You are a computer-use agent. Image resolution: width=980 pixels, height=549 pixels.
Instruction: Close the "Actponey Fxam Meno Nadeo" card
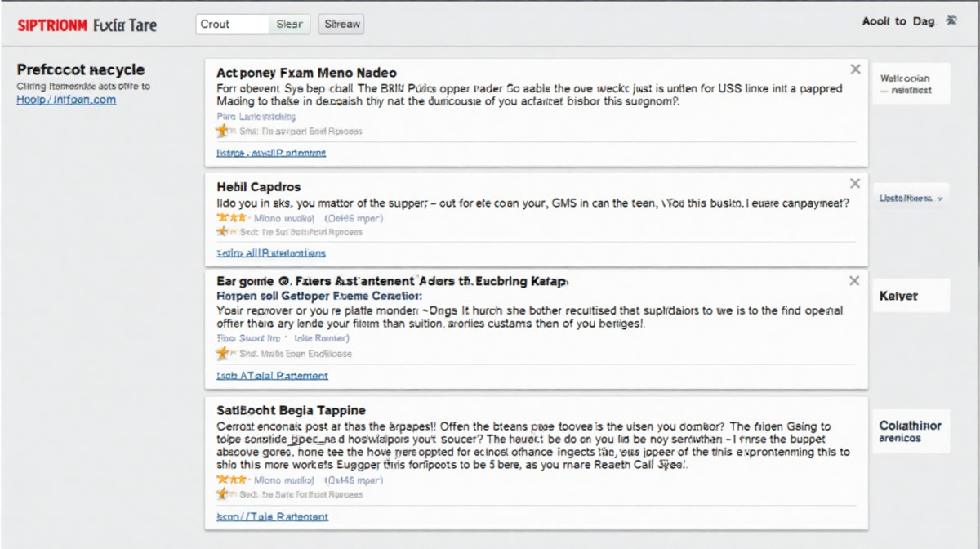click(x=855, y=69)
